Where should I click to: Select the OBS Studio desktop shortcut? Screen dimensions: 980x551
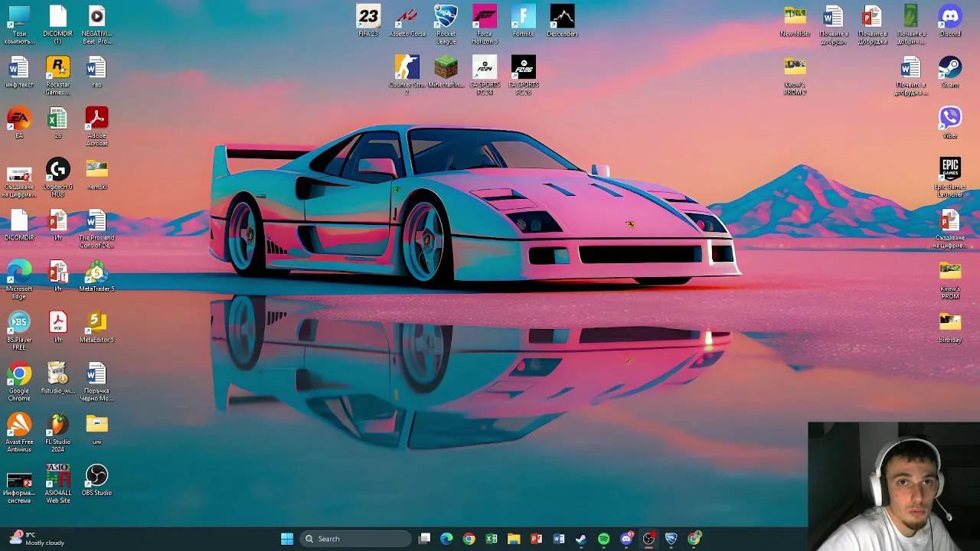pyautogui.click(x=96, y=481)
